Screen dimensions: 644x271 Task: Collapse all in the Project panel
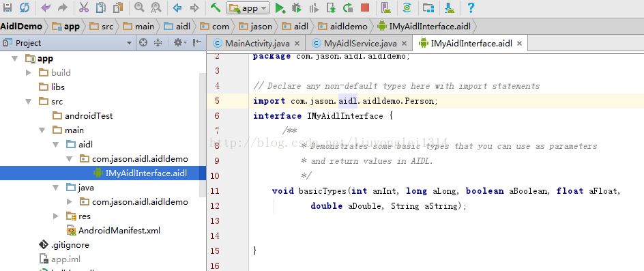[x=158, y=42]
